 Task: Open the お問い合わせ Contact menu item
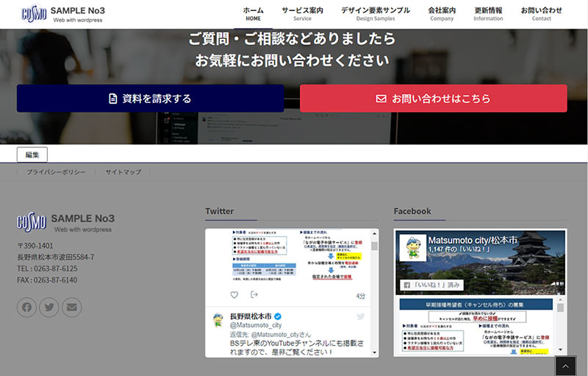(x=541, y=14)
